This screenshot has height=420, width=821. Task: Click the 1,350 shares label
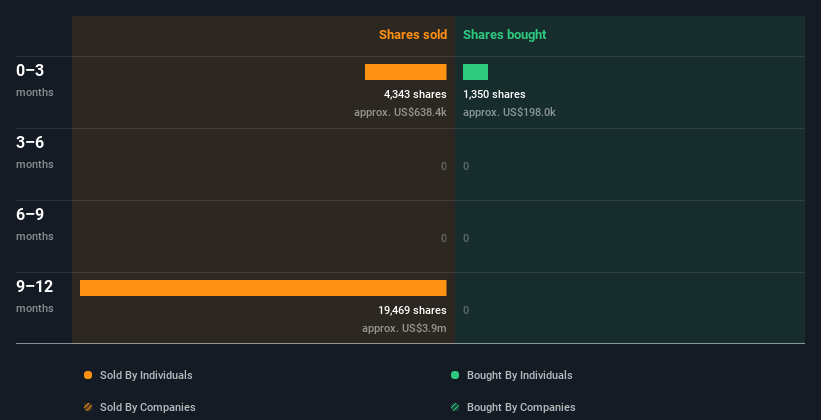pyautogui.click(x=494, y=94)
